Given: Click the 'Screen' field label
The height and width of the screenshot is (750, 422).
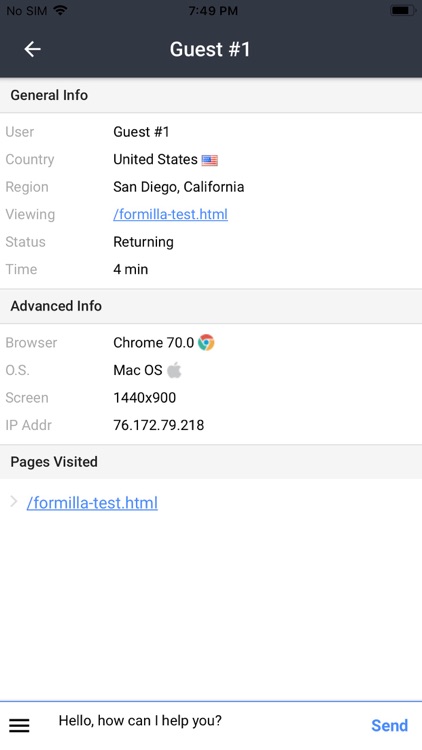Looking at the screenshot, I should pos(27,398).
